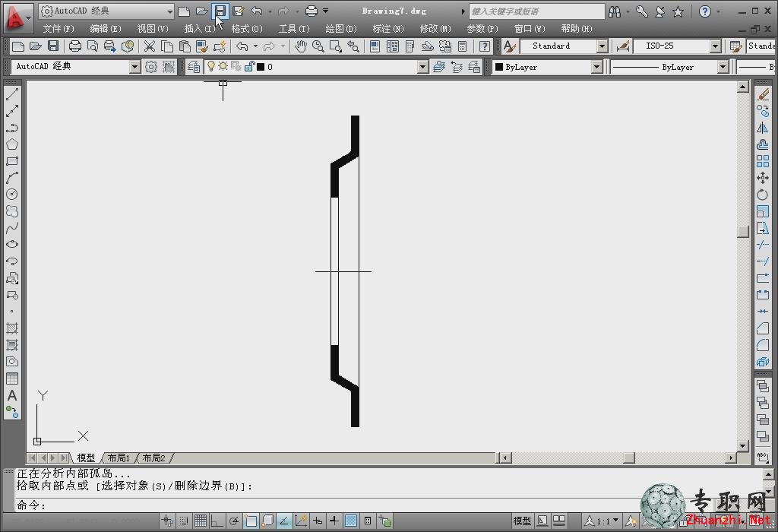Image resolution: width=778 pixels, height=532 pixels.
Task: Toggle Ortho mode in status bar
Action: [217, 521]
